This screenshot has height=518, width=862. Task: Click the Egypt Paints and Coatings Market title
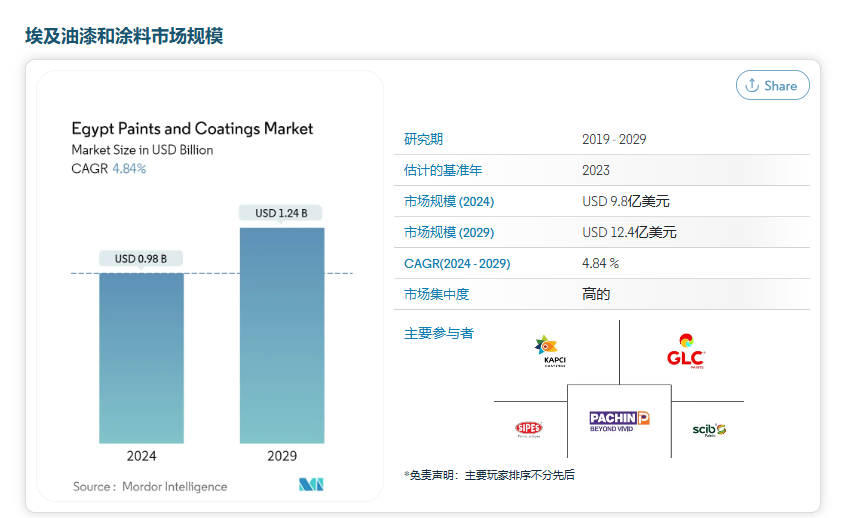(x=192, y=129)
